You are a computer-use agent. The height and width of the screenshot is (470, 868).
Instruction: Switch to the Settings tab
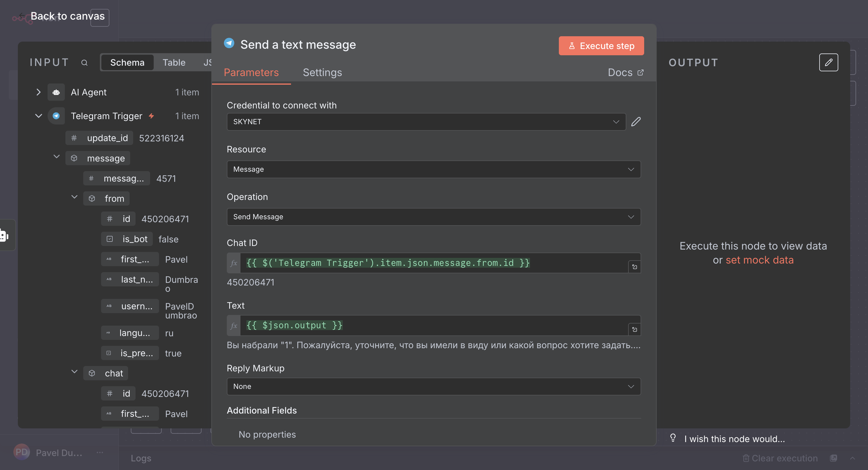coord(322,72)
